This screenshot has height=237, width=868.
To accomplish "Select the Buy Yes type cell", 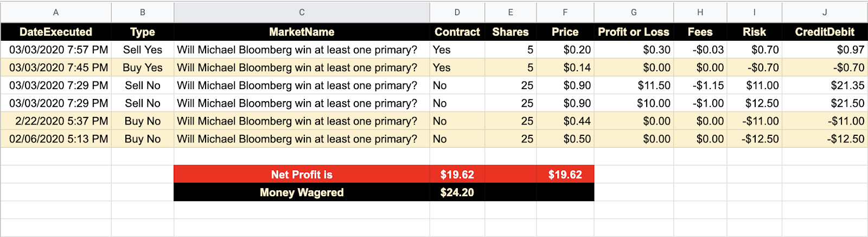I will tap(143, 68).
